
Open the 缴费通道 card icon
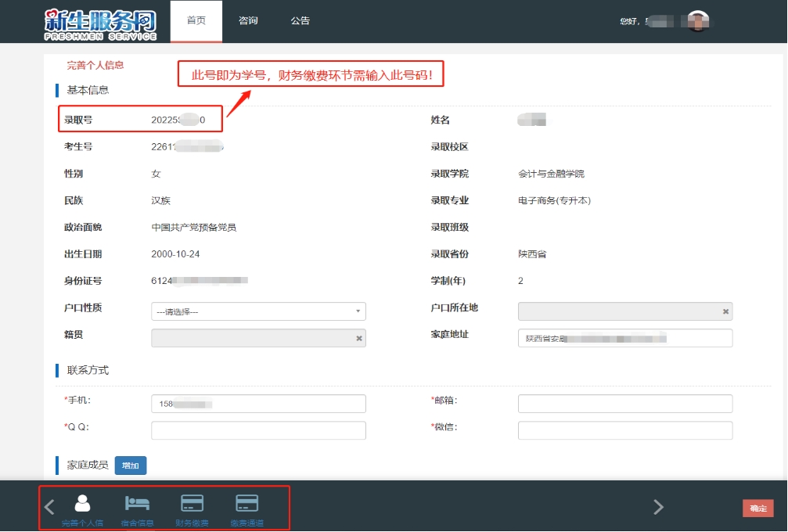click(x=246, y=504)
